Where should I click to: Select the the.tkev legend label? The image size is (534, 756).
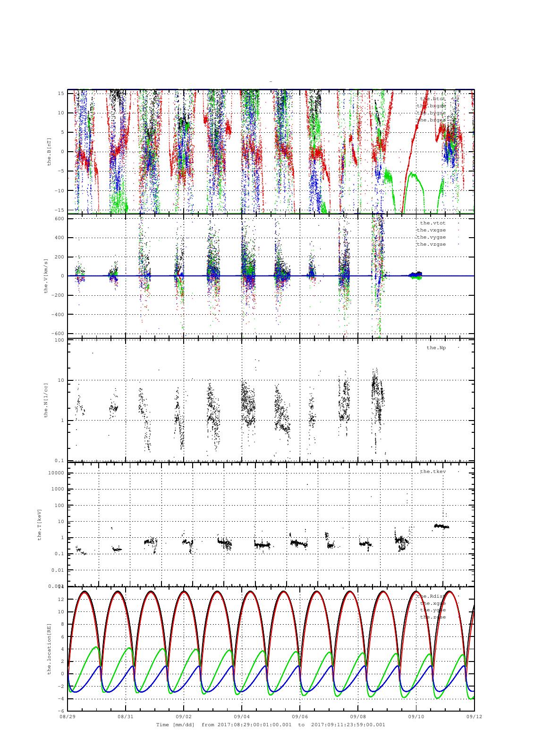click(432, 472)
